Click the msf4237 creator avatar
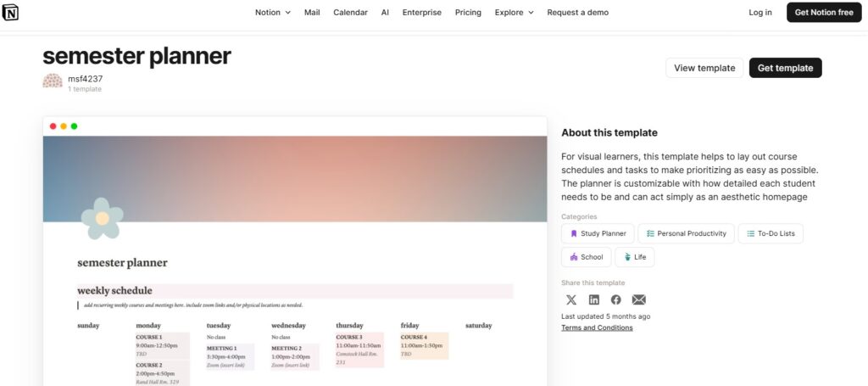The width and height of the screenshot is (868, 386). (x=53, y=81)
